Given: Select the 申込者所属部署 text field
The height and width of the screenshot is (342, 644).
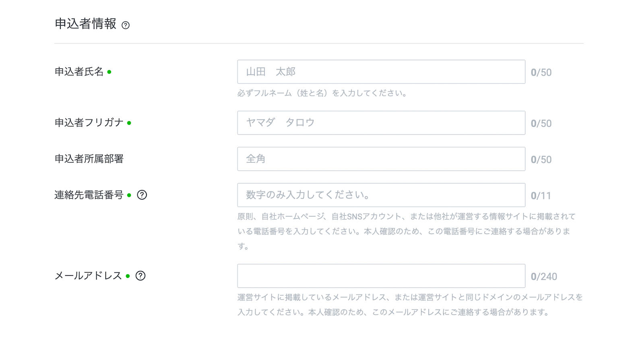Looking at the screenshot, I should (381, 159).
